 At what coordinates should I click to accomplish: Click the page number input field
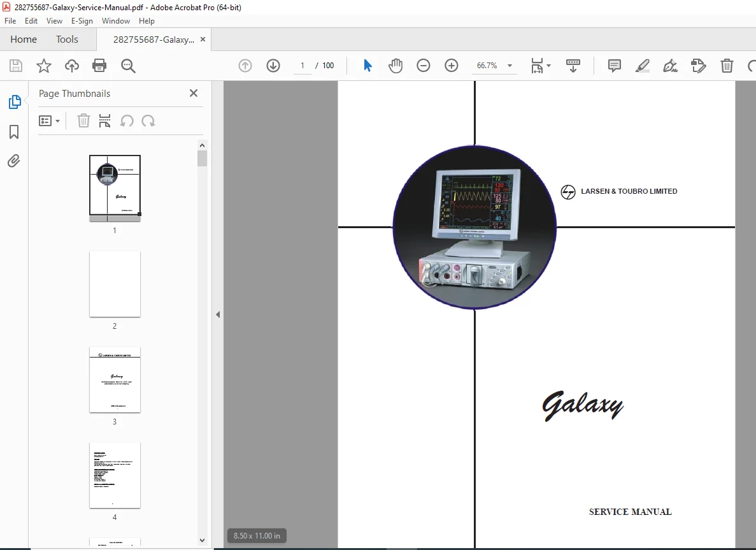click(x=303, y=66)
